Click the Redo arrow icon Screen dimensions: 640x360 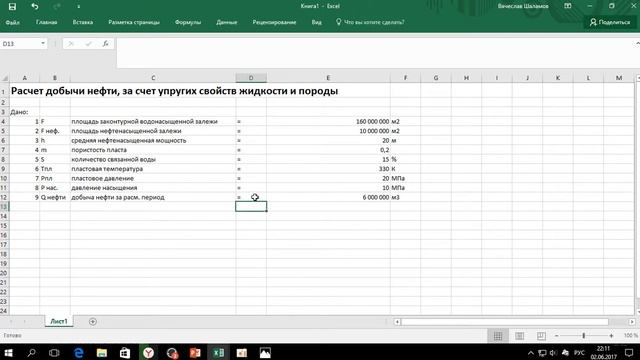point(57,6)
